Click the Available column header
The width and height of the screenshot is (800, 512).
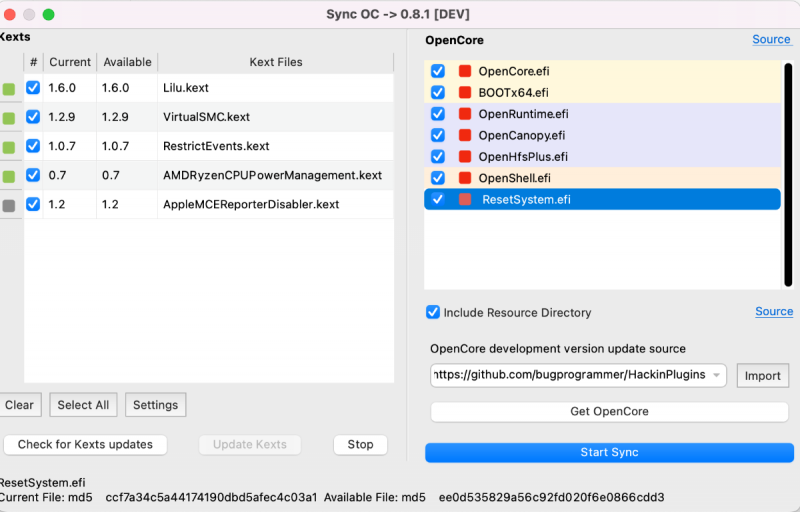pyautogui.click(x=126, y=62)
